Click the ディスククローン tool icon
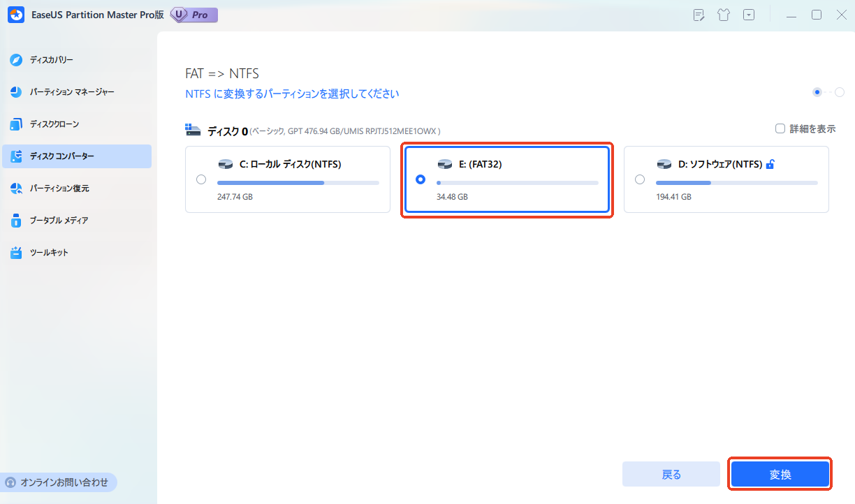Image resolution: width=855 pixels, height=504 pixels. [15, 124]
